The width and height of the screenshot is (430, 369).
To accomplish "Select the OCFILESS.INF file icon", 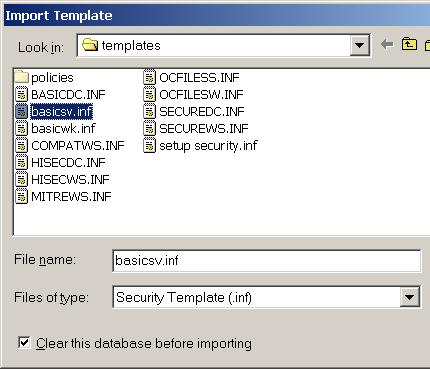I will 150,77.
